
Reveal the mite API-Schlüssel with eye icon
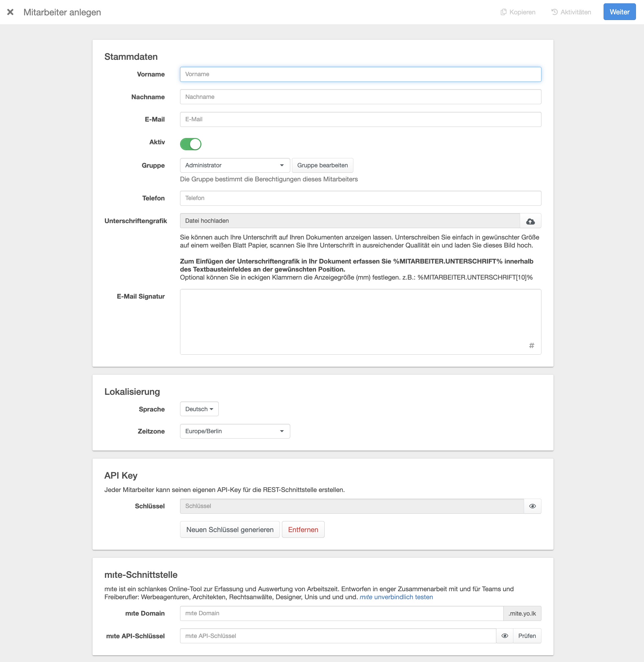point(504,636)
